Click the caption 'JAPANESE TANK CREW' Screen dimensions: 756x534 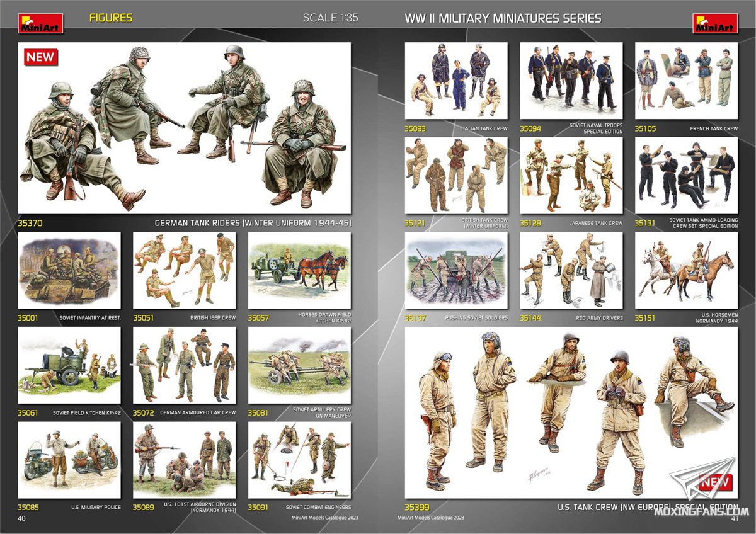[597, 223]
